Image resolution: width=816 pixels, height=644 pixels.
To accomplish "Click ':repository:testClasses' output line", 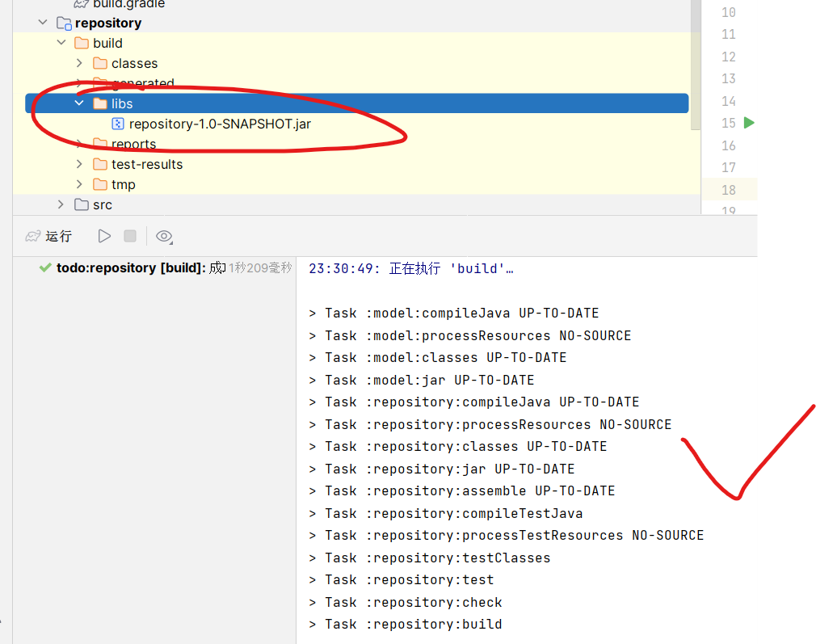I will tap(429, 558).
